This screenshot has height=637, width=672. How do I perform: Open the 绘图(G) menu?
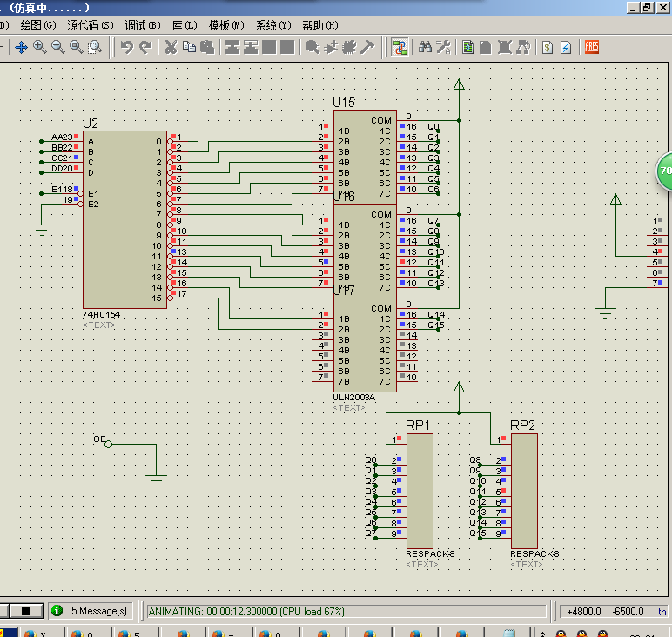click(x=38, y=25)
